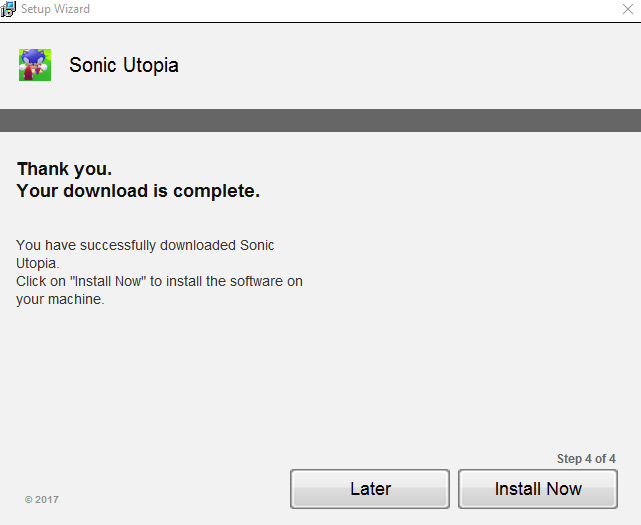Click the "your machine." text line

point(60,299)
